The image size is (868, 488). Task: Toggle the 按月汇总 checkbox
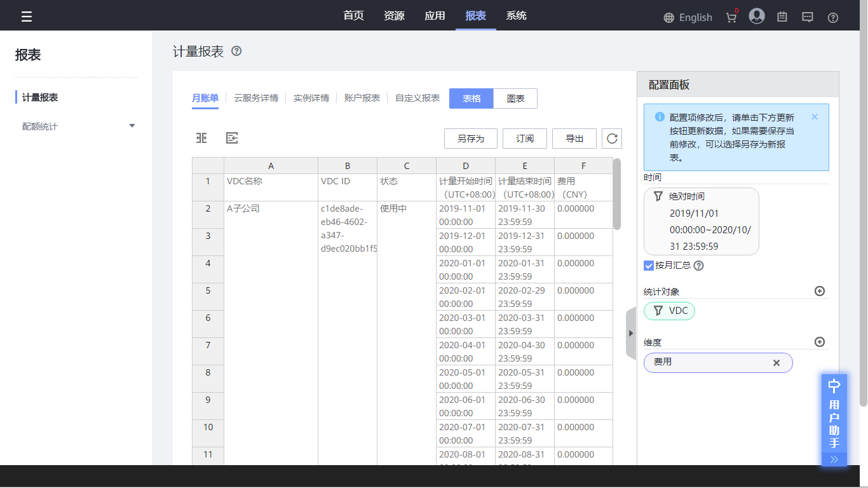[x=649, y=266]
